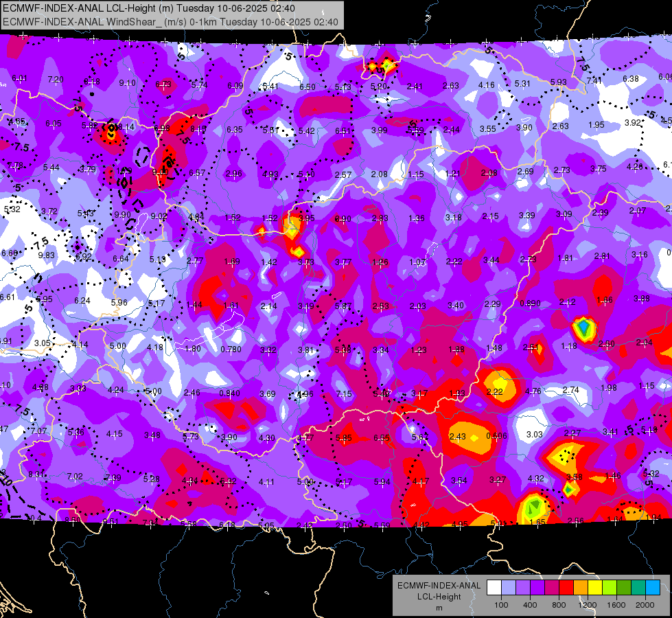The height and width of the screenshot is (618, 672).
Task: Click the '100' legend scale label
Action: [x=501, y=605]
